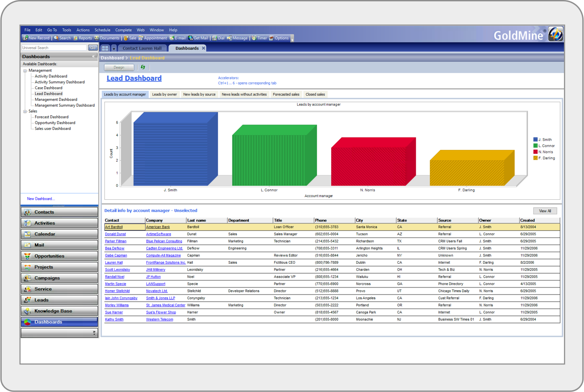Screen dimensions: 584x392
Task: Select the Dashboards navigation pane
Action: pyautogui.click(x=59, y=322)
